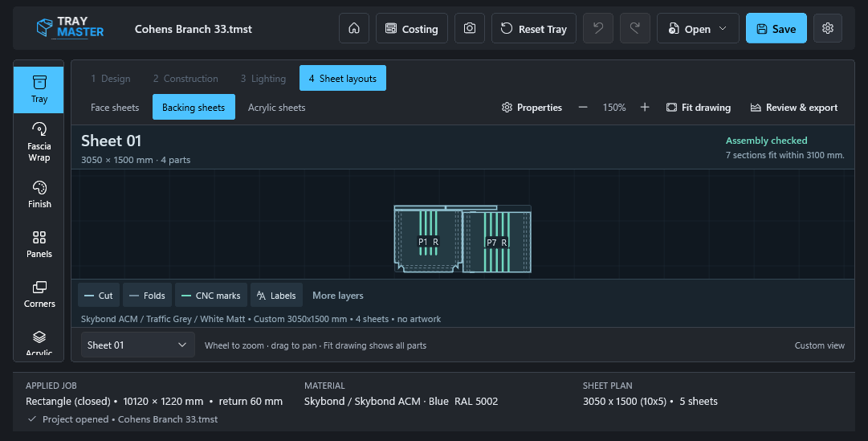Toggle the Cut layer

[98, 296]
